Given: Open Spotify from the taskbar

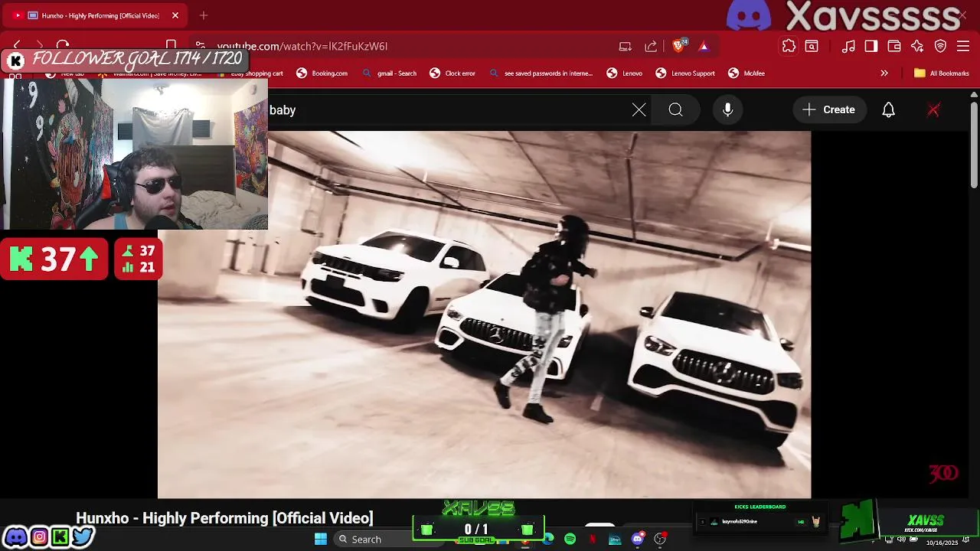Looking at the screenshot, I should [570, 540].
